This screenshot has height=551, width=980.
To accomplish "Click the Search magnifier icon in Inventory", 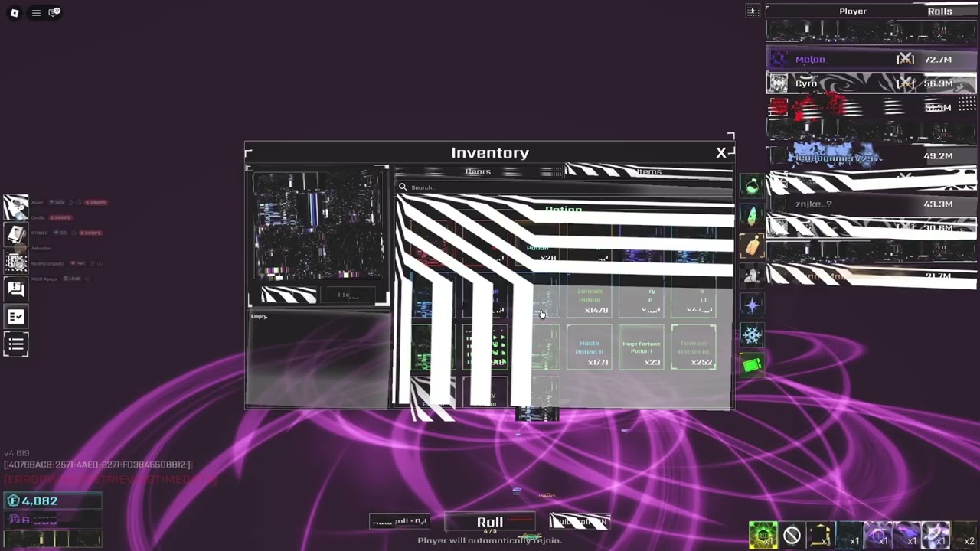I will coord(403,187).
